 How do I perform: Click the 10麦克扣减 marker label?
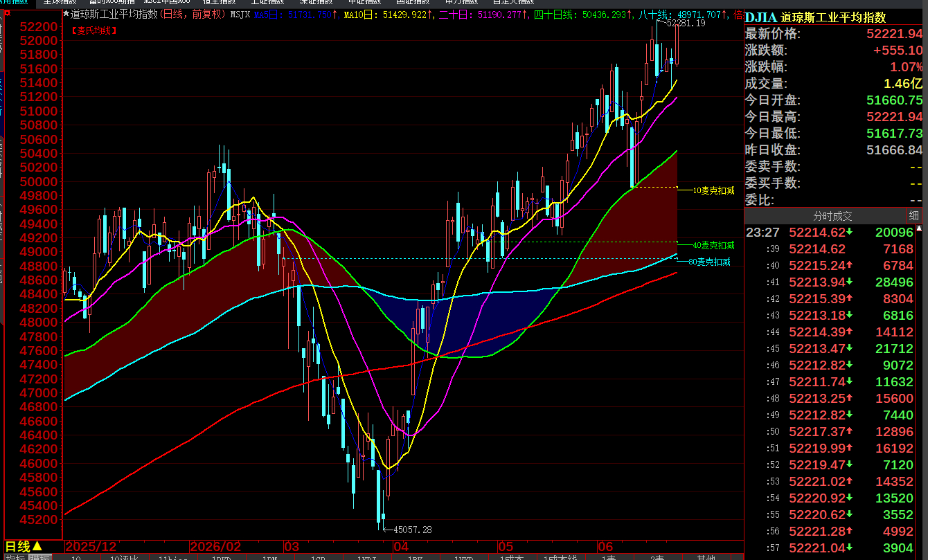(x=713, y=190)
